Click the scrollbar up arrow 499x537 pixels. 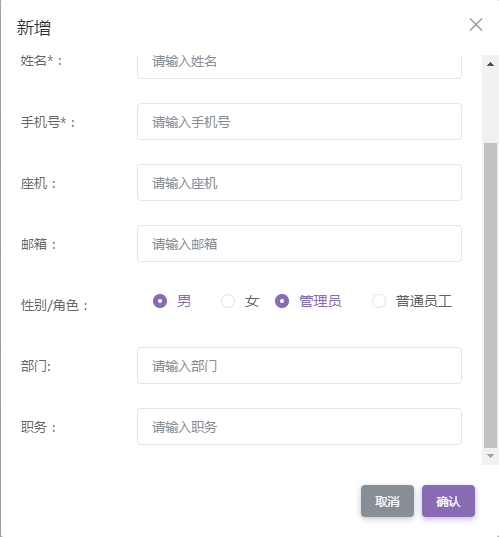click(490, 64)
